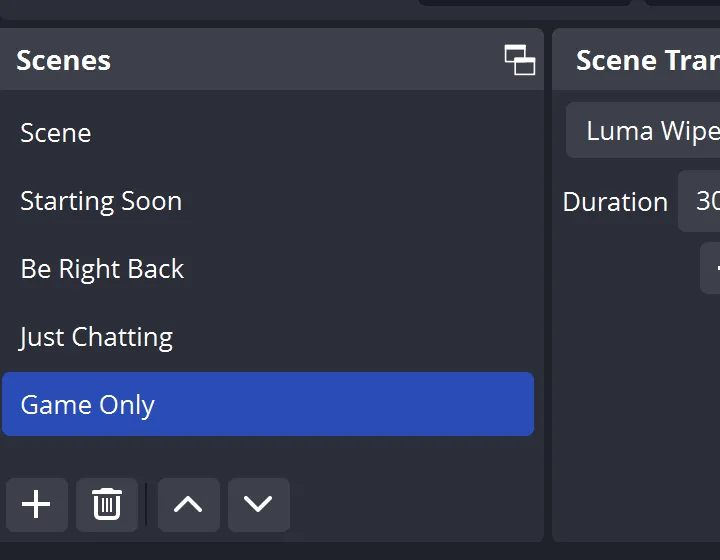
Task: Add a new scene with the plus icon
Action: (x=37, y=504)
